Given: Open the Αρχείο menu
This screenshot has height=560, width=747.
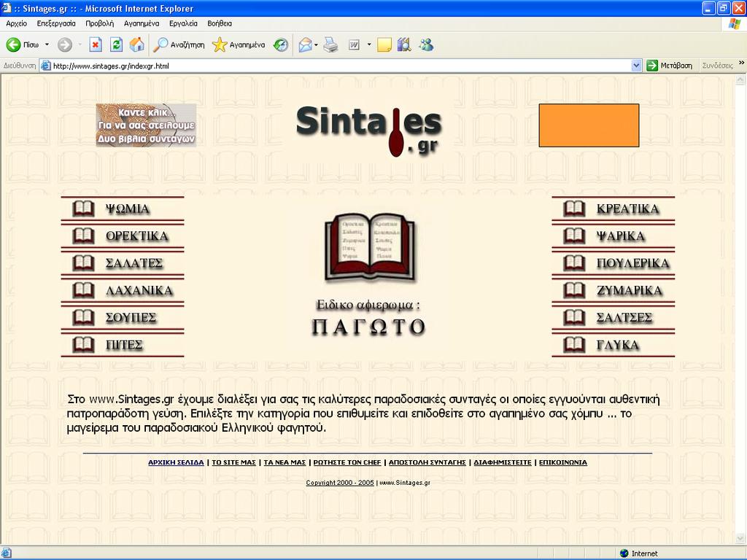Looking at the screenshot, I should coord(17,23).
